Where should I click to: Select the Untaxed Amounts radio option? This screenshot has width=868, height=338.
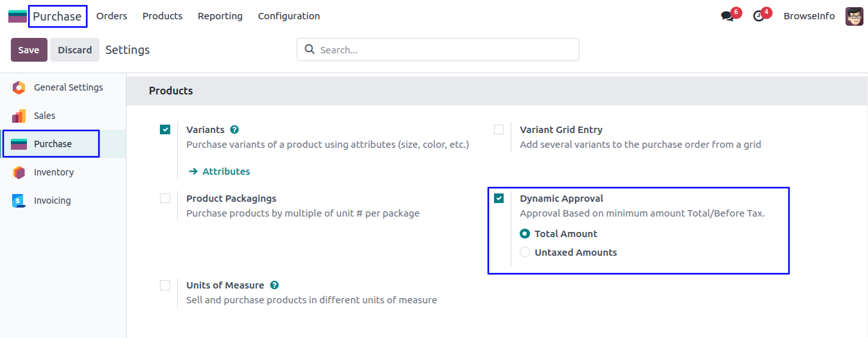(525, 253)
